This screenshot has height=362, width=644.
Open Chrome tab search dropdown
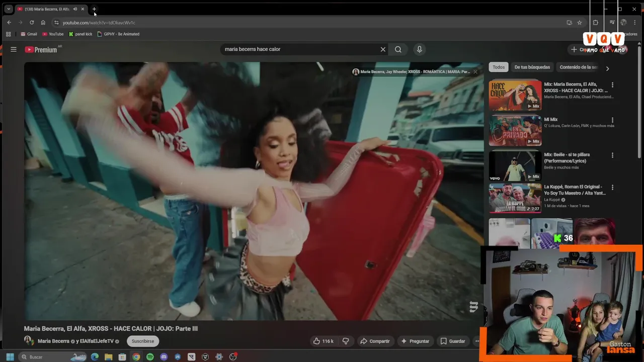pos(9,9)
